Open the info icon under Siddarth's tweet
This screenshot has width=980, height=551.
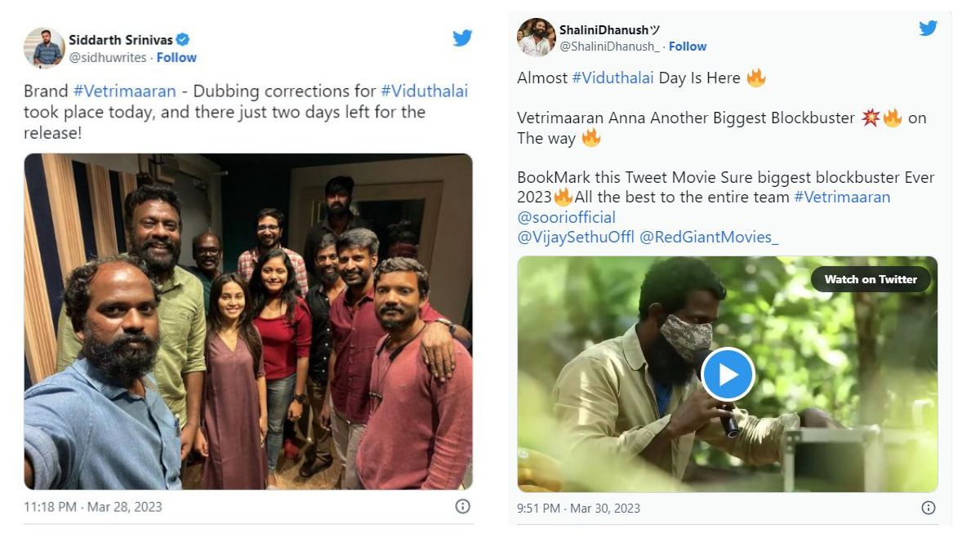pos(462,507)
